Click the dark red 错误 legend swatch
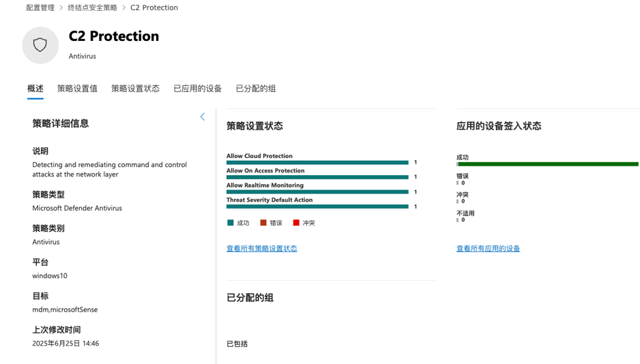Image resolution: width=640 pixels, height=364 pixels. click(263, 223)
